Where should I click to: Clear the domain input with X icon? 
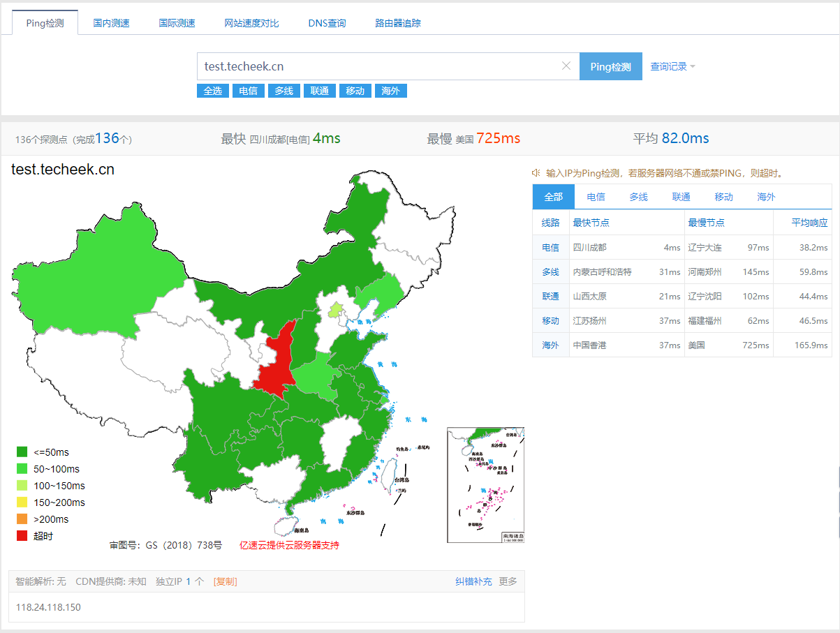click(x=566, y=66)
